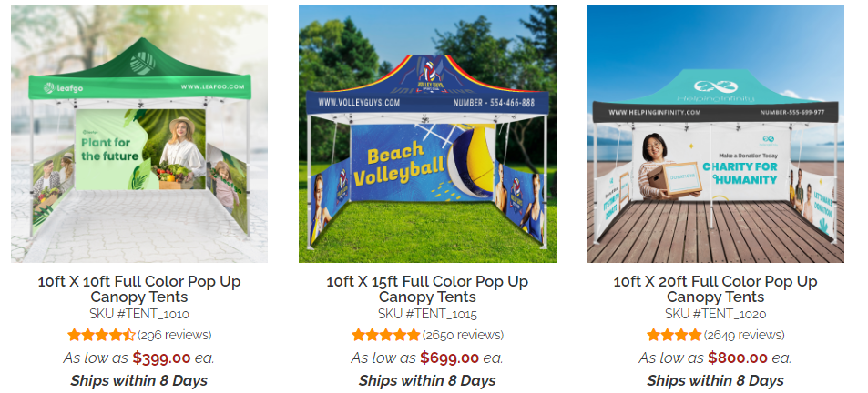
Task: Click the four-star rating of TENT_1020
Action: 674,335
